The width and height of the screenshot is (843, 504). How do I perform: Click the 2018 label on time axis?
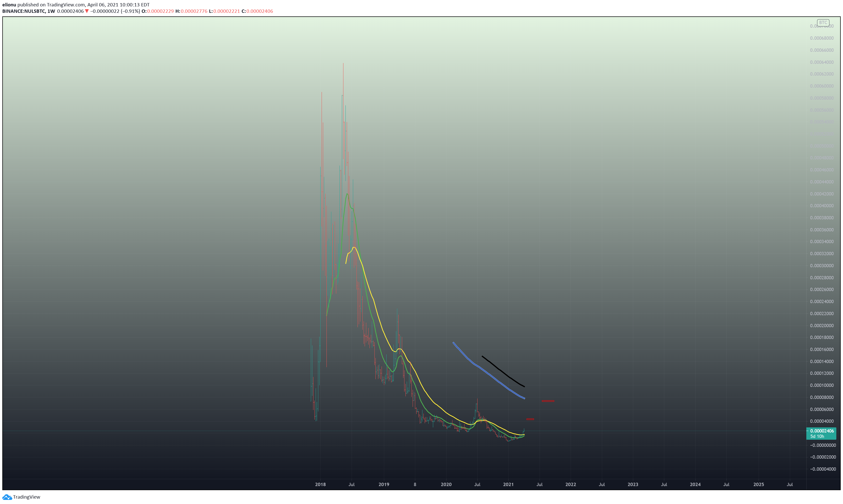pos(320,484)
